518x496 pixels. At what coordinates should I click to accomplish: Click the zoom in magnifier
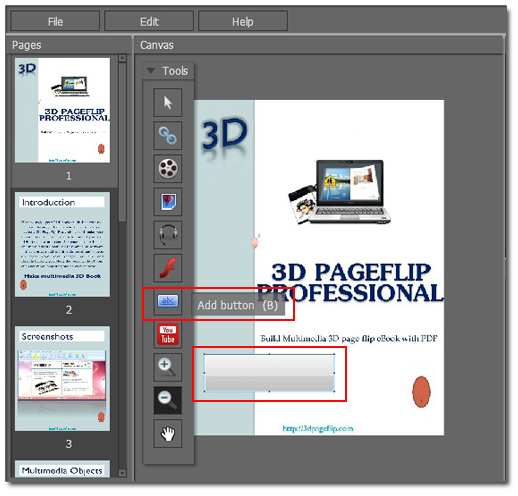(x=168, y=367)
